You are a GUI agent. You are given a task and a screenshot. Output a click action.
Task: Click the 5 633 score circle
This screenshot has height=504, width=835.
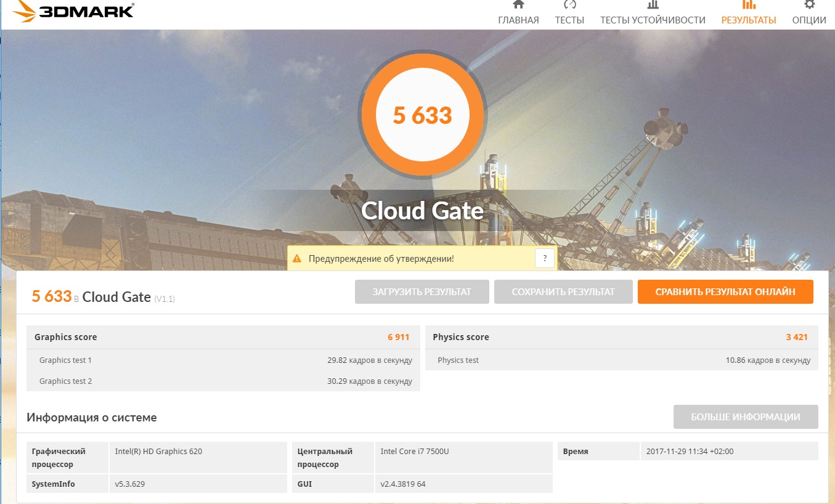(x=423, y=115)
